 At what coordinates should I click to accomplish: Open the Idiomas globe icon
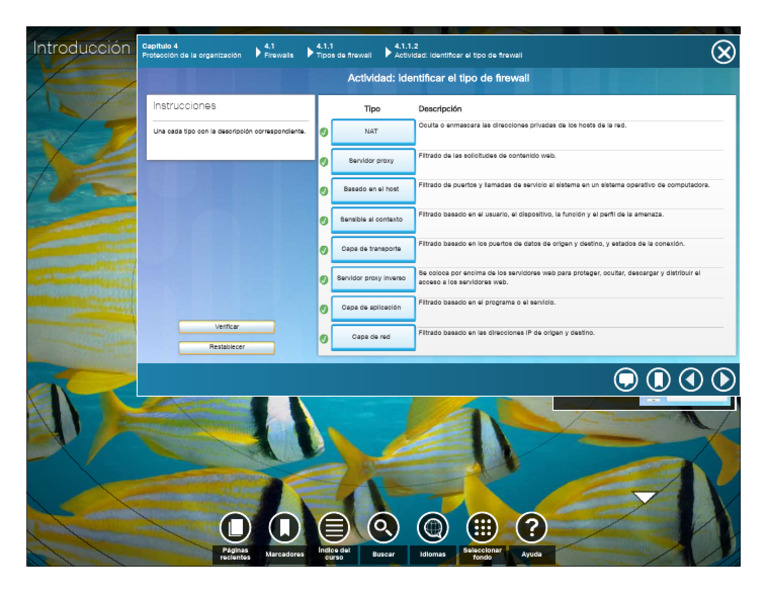click(433, 527)
